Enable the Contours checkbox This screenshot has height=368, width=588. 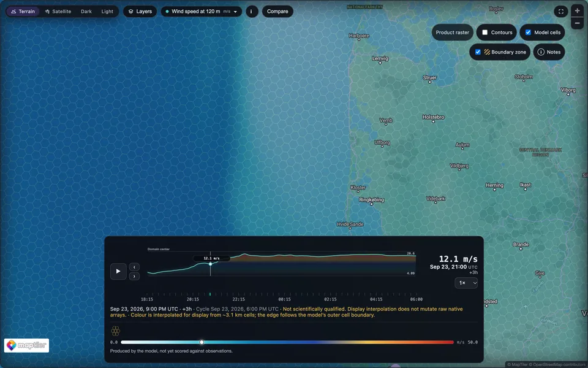pos(485,33)
